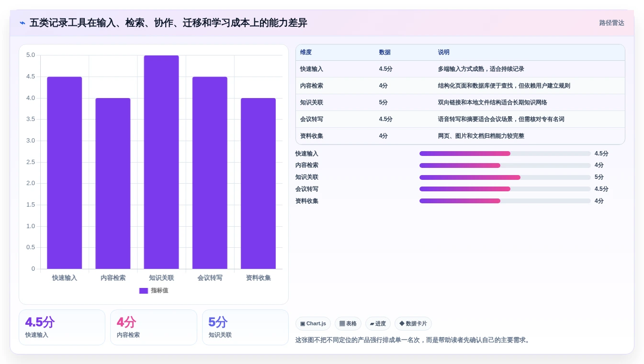Click the 会议转写 progress bar

tap(505, 189)
